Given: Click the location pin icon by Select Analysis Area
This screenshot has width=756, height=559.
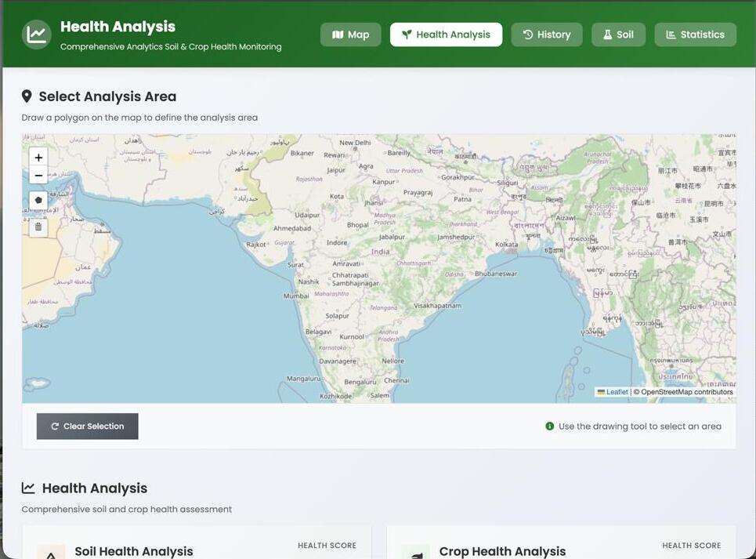Looking at the screenshot, I should pos(27,96).
